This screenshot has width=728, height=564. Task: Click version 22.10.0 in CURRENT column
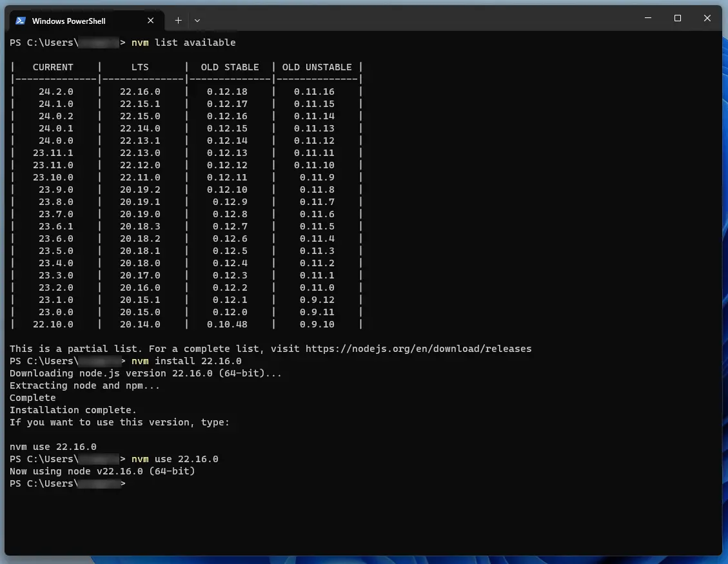point(53,324)
